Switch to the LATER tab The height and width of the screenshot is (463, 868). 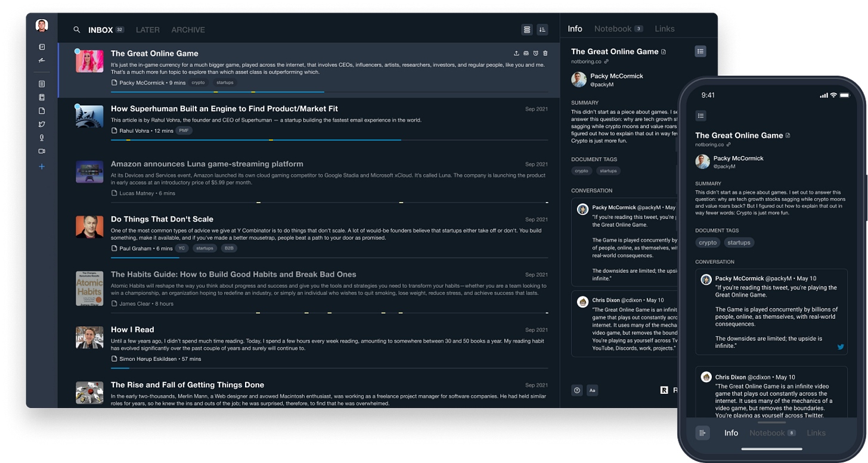pos(147,30)
